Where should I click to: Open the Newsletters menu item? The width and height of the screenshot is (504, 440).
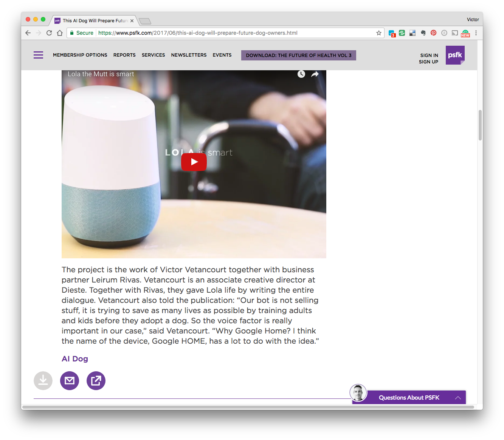(x=189, y=55)
